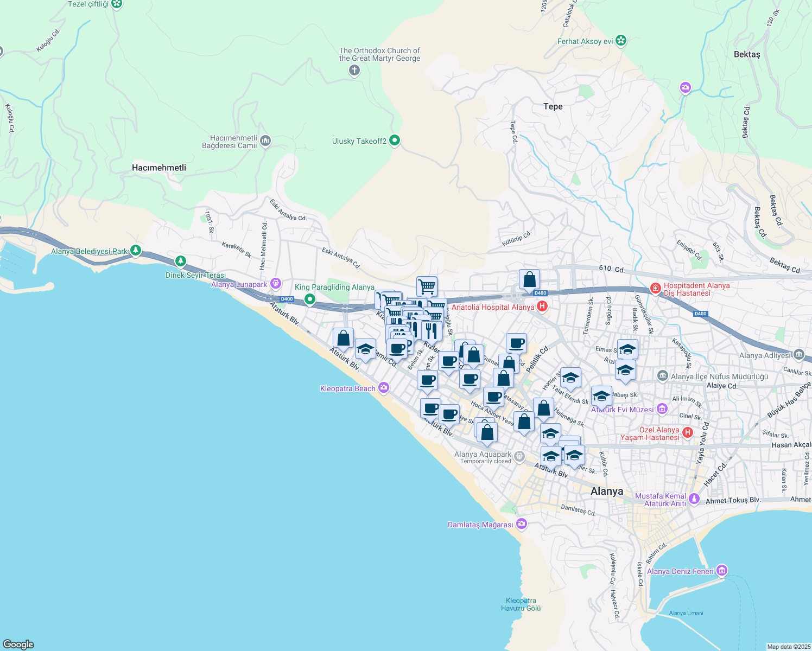The width and height of the screenshot is (812, 651).
Task: Click the 610. Cd. road label
Action: (612, 269)
